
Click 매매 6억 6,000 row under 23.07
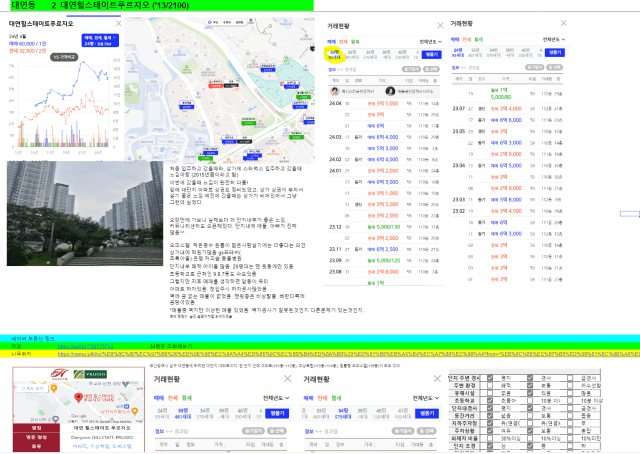507,120
